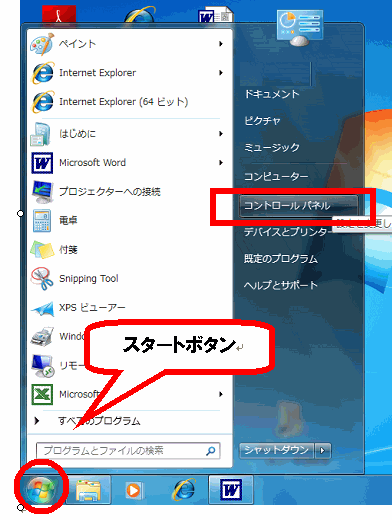Viewport: 392px width, 520px height.
Task: Expand the Microsoft Excel jump list arrow
Action: coord(221,394)
